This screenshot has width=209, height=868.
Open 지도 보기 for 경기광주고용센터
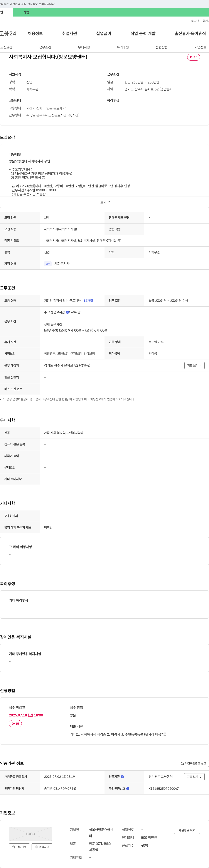(194, 776)
